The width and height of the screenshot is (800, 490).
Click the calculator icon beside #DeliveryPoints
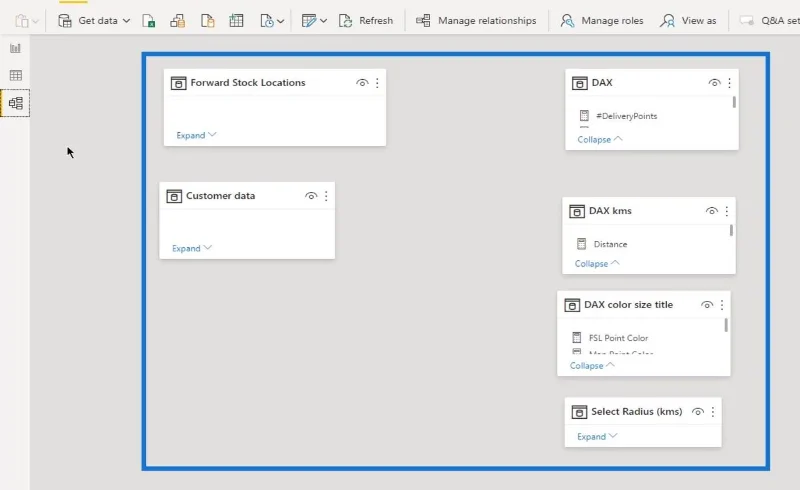tap(584, 116)
